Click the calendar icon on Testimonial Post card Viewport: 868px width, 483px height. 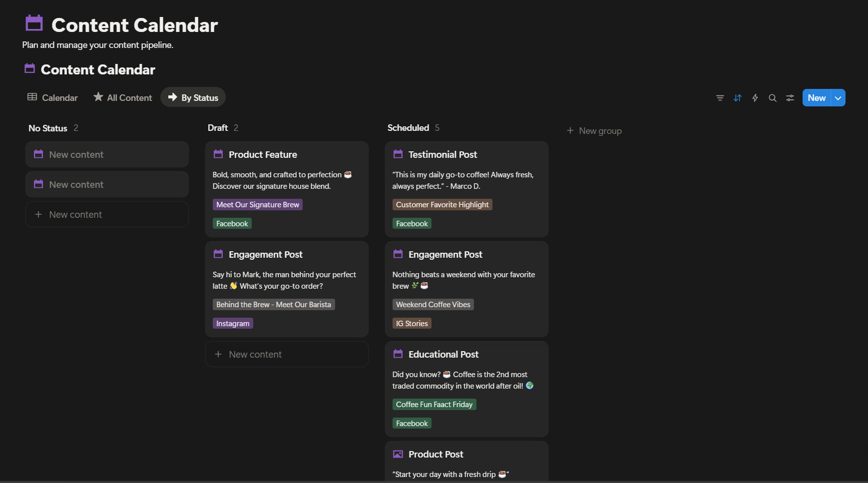(x=398, y=154)
